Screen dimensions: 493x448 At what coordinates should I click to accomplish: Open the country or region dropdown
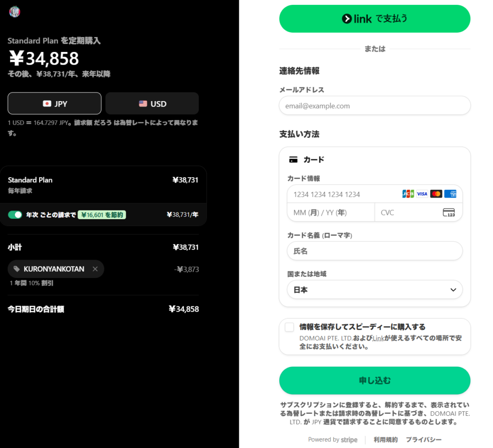(375, 290)
